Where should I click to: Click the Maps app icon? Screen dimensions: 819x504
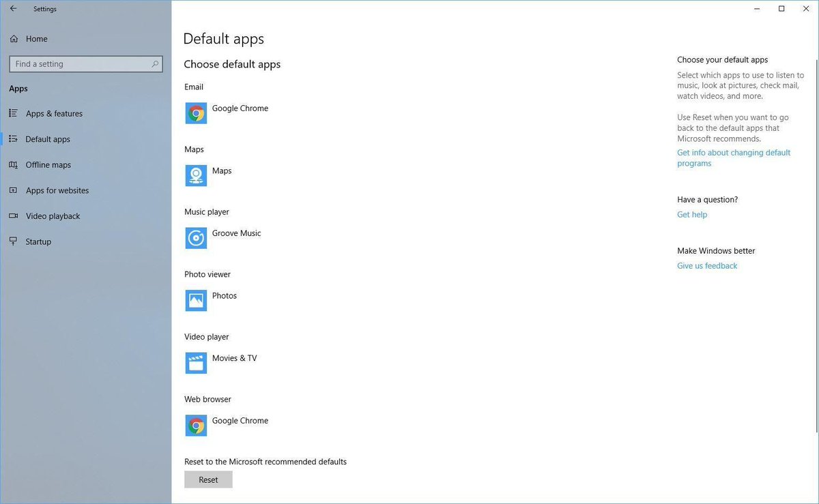[196, 176]
